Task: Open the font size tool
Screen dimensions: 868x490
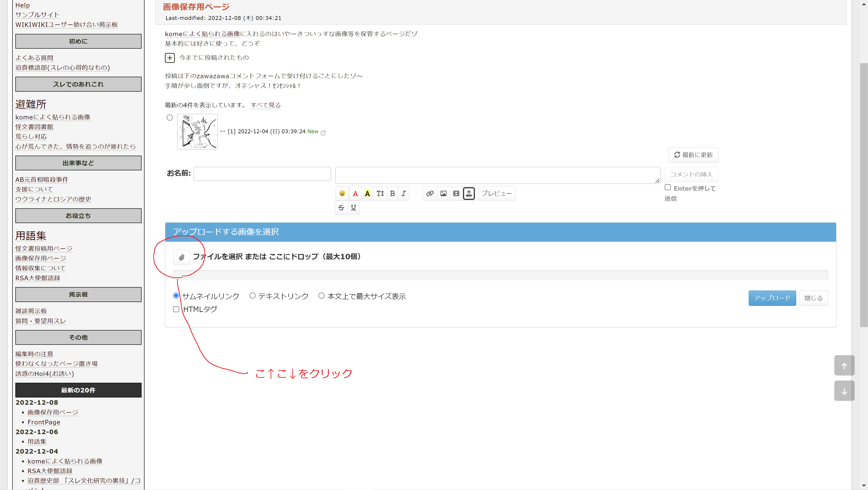Action: [380, 193]
